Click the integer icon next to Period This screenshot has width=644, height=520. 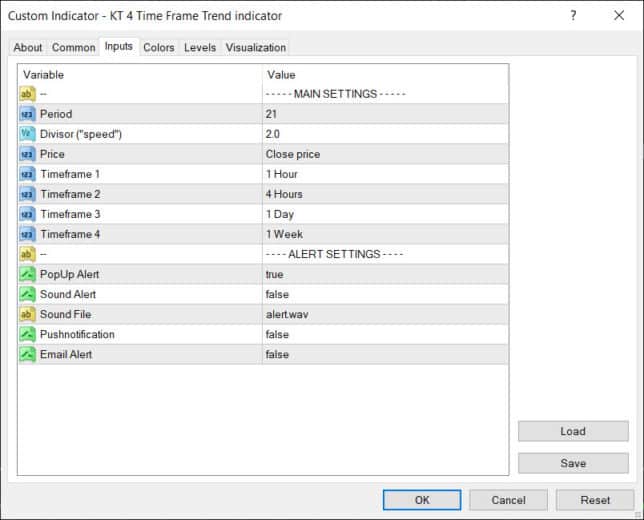point(27,114)
